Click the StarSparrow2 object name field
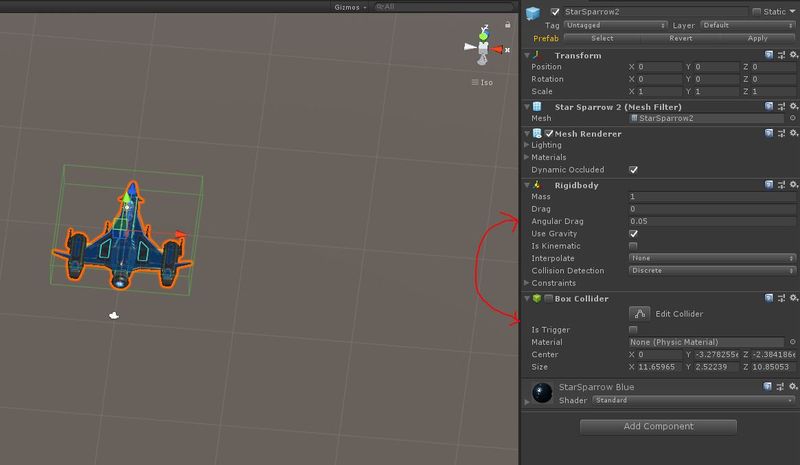 [655, 12]
